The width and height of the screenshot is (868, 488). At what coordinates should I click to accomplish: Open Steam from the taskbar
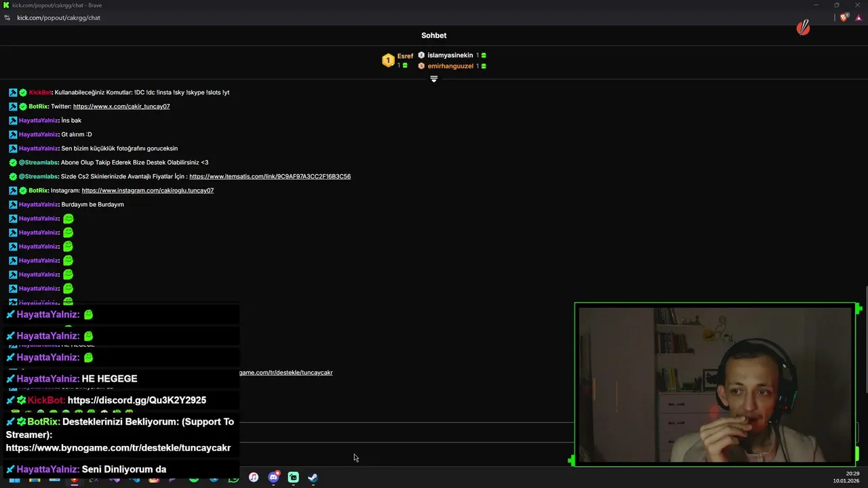pyautogui.click(x=313, y=477)
